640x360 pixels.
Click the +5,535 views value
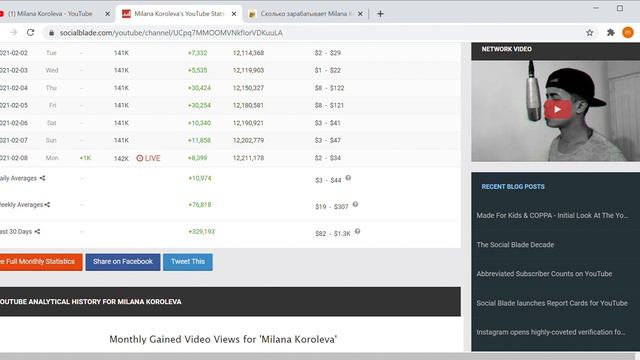(198, 70)
